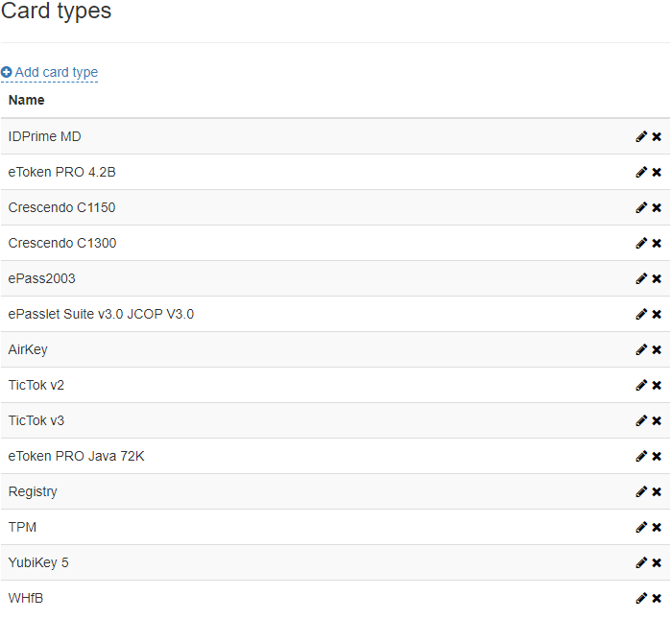Image resolution: width=672 pixels, height=619 pixels.
Task: Click the Add card type link
Action: click(56, 72)
